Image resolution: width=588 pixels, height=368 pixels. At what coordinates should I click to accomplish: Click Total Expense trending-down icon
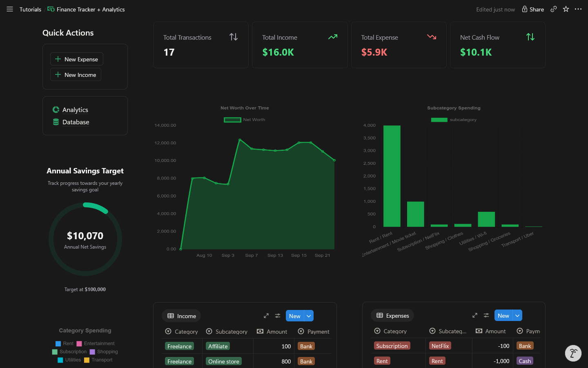pos(432,37)
